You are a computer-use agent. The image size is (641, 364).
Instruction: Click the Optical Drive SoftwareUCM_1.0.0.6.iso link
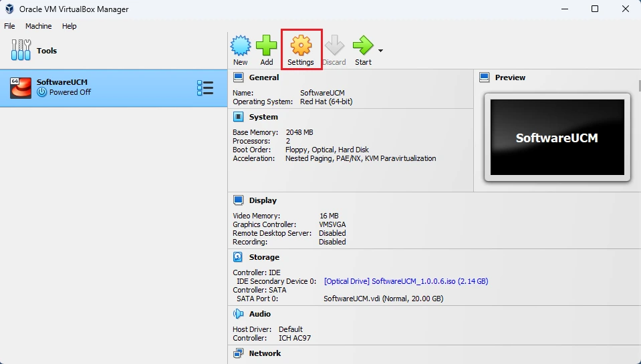coord(406,281)
